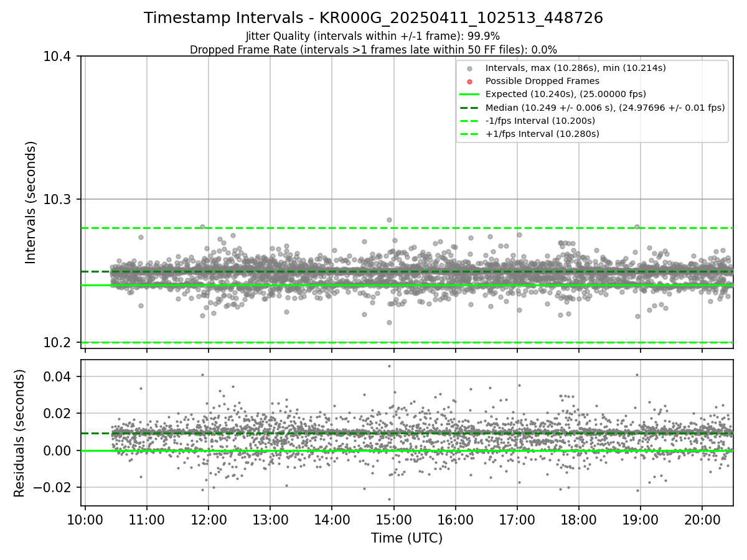Image resolution: width=747 pixels, height=560 pixels.
Task: Click the 'Time (UTC)' x-axis label
Action: click(407, 538)
